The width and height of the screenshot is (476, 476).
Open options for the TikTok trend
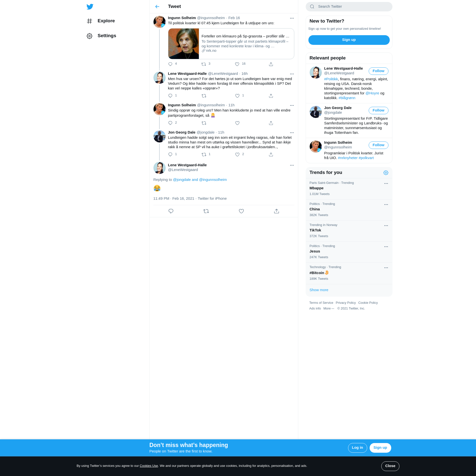coord(386,226)
